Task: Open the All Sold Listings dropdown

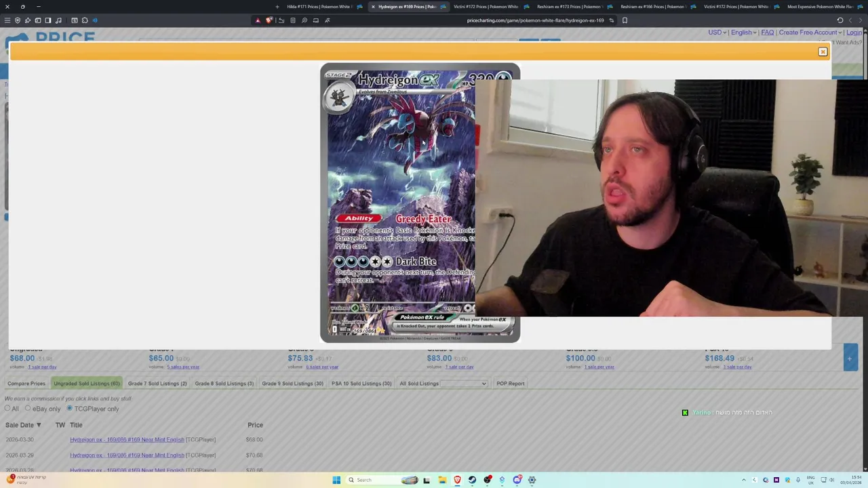Action: [464, 384]
